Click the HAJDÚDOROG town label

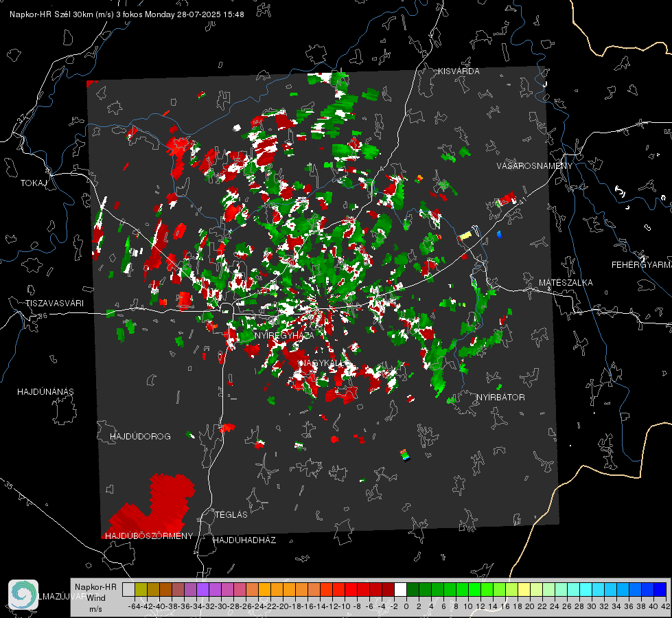pyautogui.click(x=140, y=437)
